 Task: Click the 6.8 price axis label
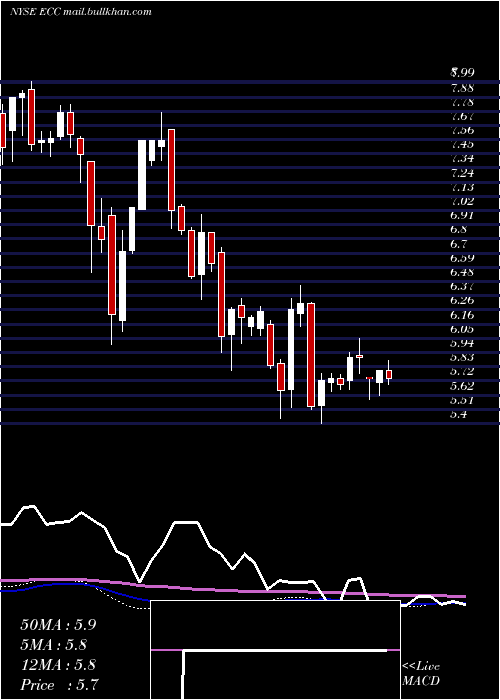point(458,229)
